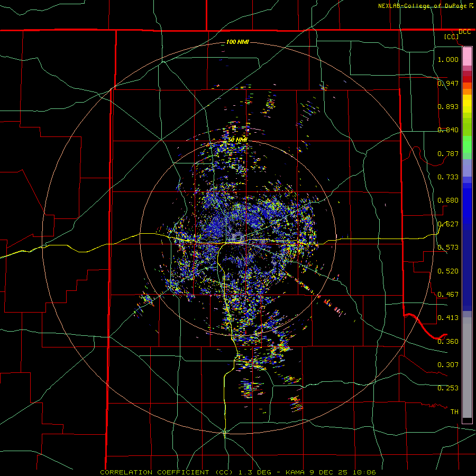
Task: Click the Correlation Coefficient KAMA caption
Action: [238, 472]
